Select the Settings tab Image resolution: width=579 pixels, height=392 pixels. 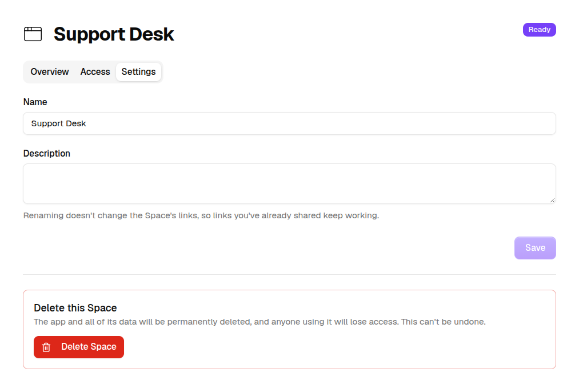point(138,71)
